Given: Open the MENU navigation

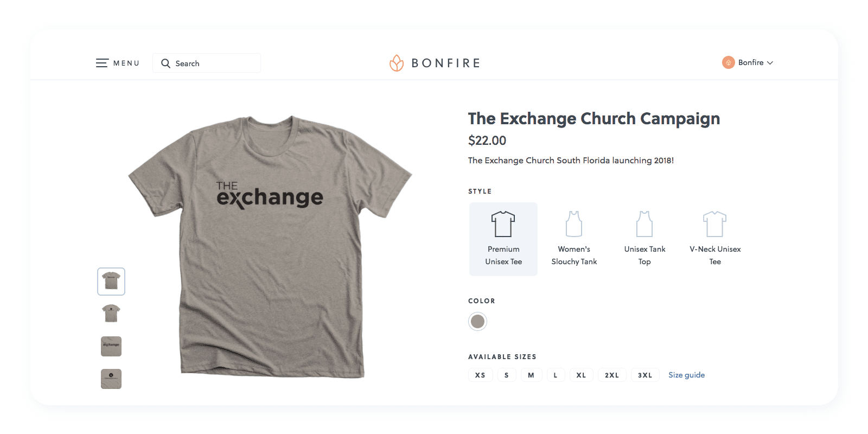Looking at the screenshot, I should tap(126, 63).
